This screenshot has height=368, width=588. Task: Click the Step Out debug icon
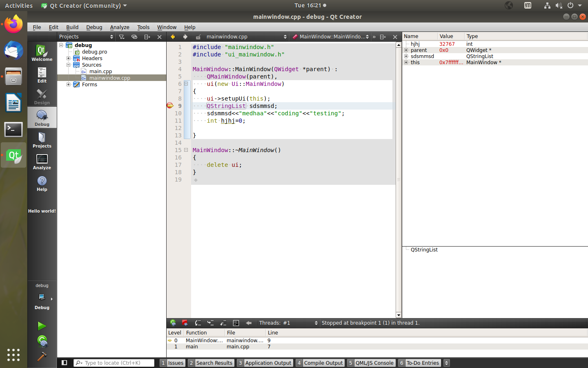pyautogui.click(x=223, y=323)
